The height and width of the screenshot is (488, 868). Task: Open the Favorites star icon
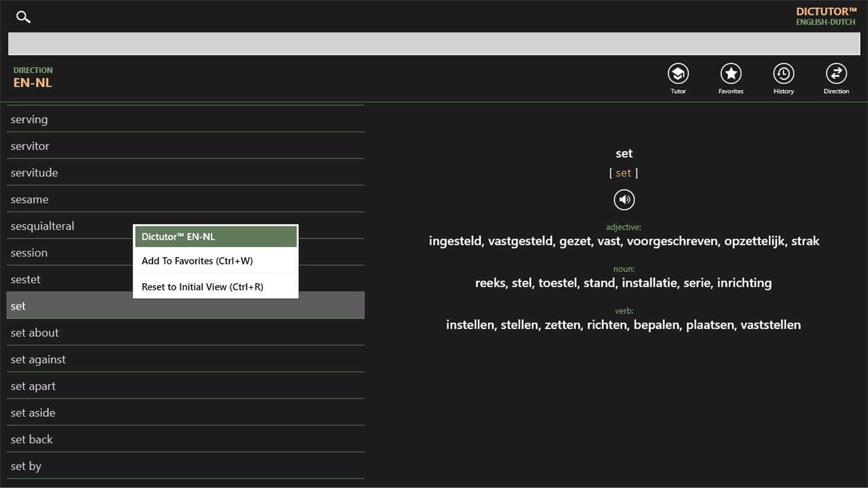[731, 74]
